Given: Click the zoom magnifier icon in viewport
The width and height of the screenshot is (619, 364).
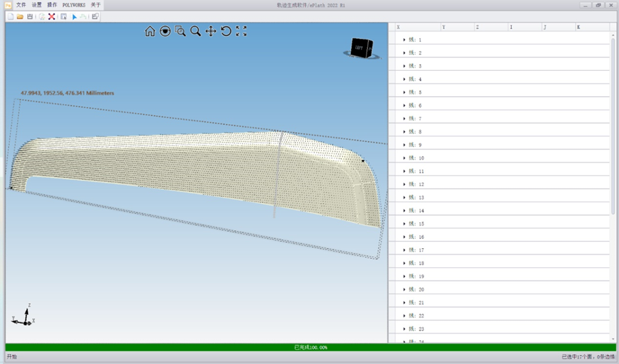Looking at the screenshot, I should [x=195, y=31].
